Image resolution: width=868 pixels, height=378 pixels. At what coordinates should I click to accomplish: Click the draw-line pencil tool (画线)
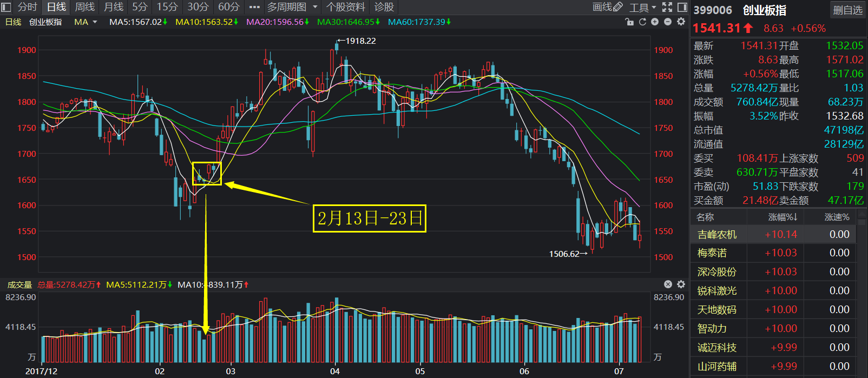click(607, 7)
